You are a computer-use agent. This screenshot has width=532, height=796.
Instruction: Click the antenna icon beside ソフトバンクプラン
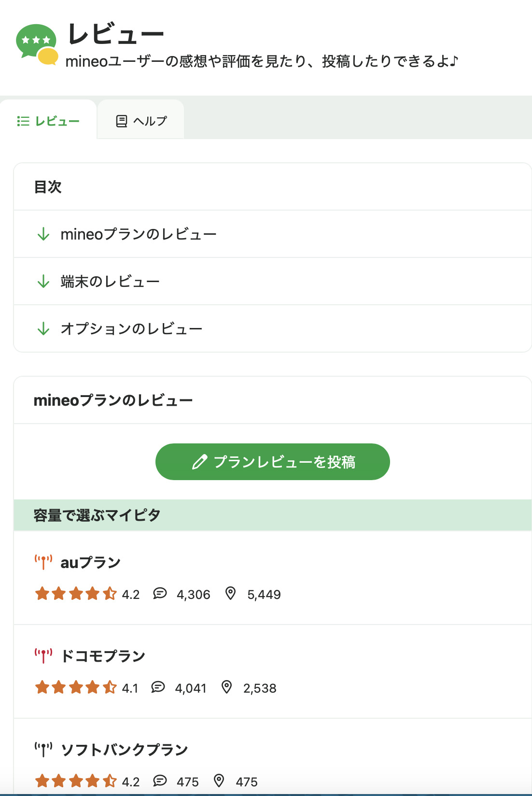(43, 750)
